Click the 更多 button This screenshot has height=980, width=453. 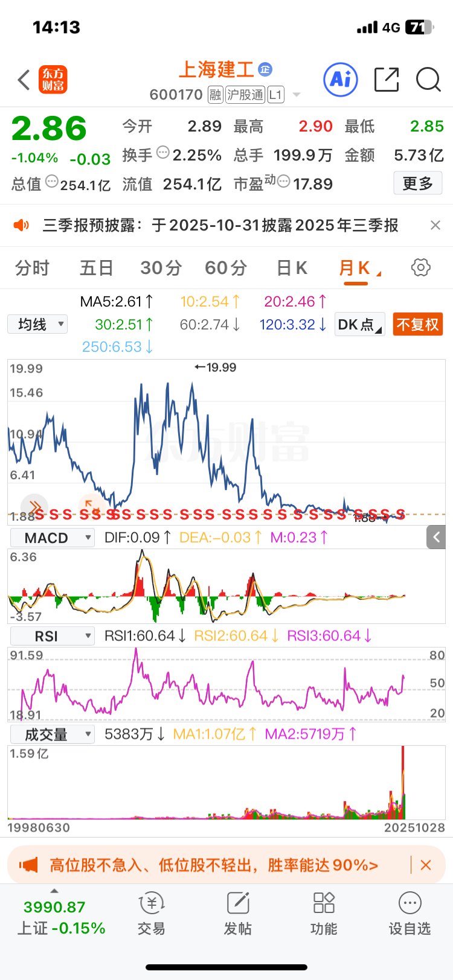418,183
